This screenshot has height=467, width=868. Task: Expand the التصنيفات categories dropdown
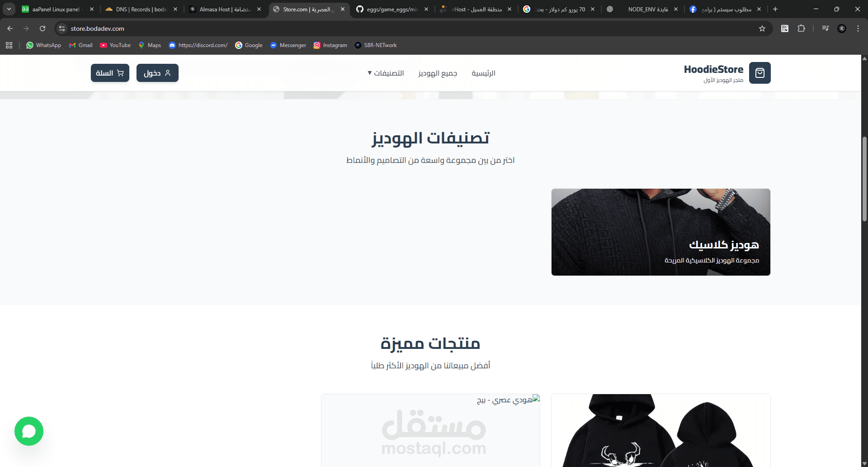(x=386, y=73)
